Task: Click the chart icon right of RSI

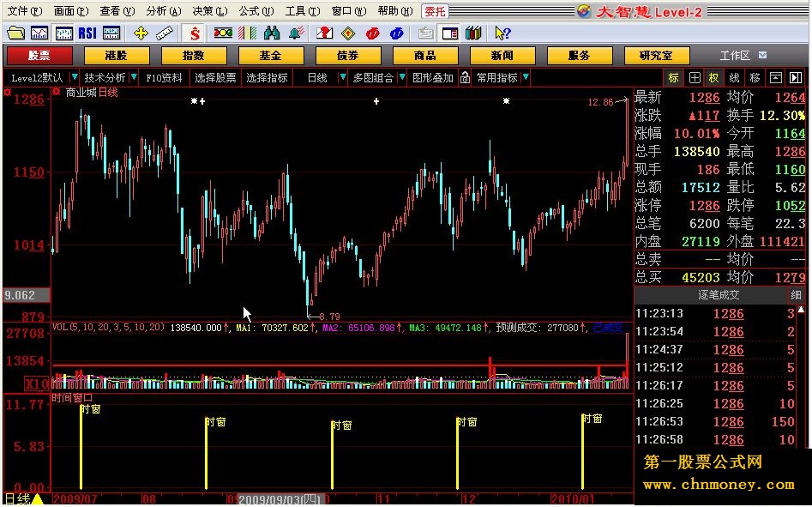Action: 111,33
